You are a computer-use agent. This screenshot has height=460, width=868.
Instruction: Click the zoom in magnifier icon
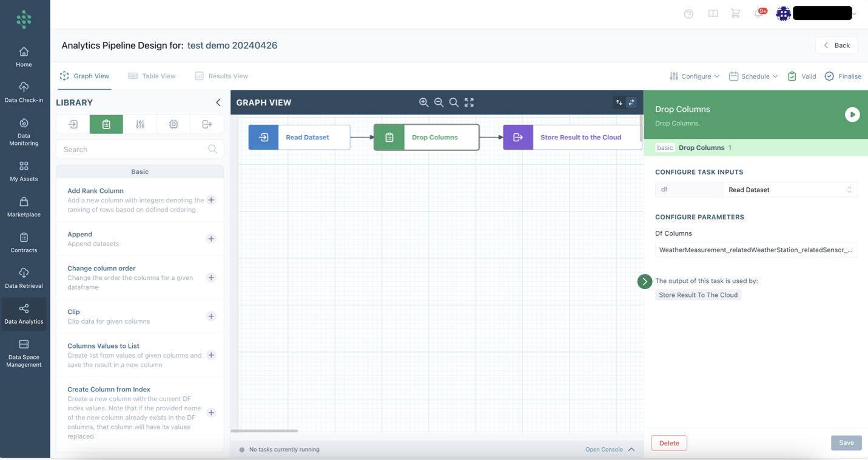[423, 102]
